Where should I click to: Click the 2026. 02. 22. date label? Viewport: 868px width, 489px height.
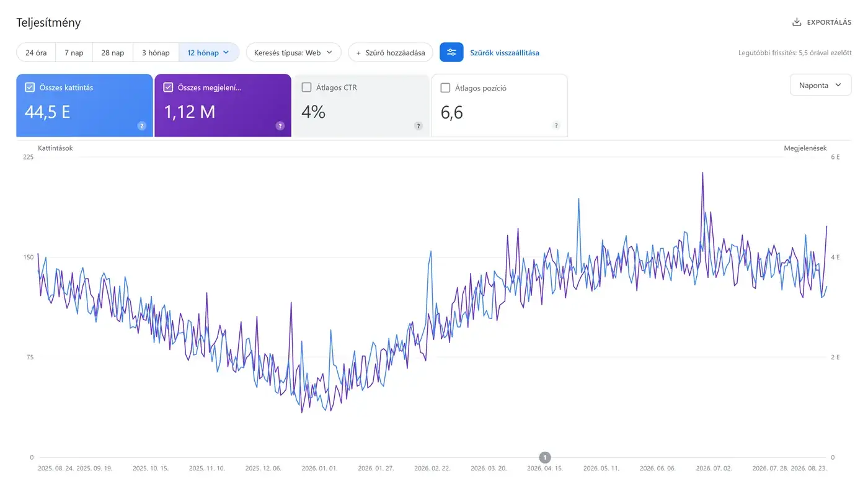pyautogui.click(x=432, y=469)
